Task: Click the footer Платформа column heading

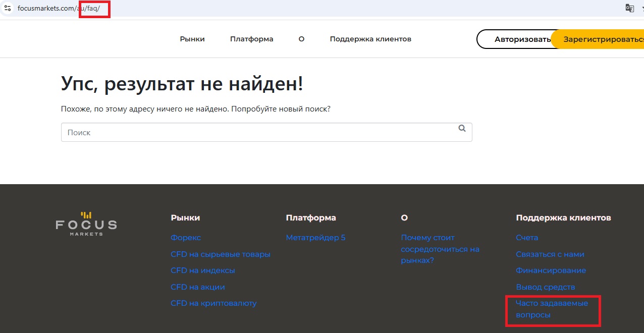Action: pos(311,218)
